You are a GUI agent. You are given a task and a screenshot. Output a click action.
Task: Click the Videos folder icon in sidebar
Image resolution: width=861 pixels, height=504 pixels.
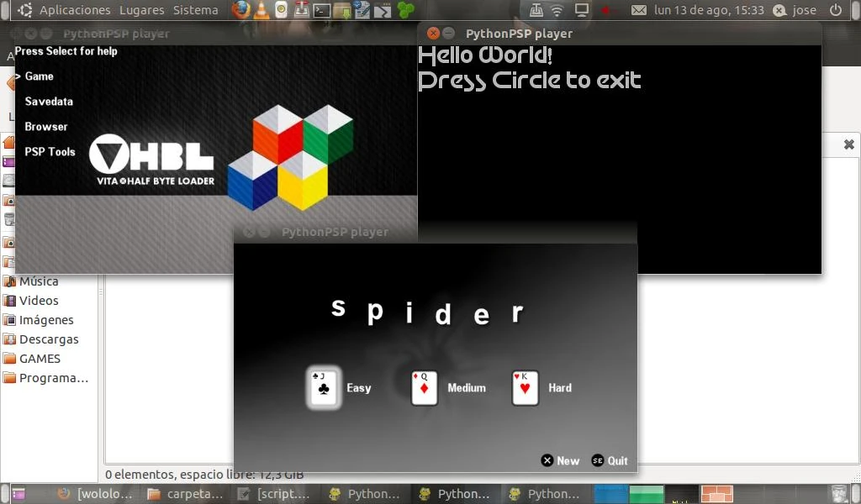click(9, 301)
